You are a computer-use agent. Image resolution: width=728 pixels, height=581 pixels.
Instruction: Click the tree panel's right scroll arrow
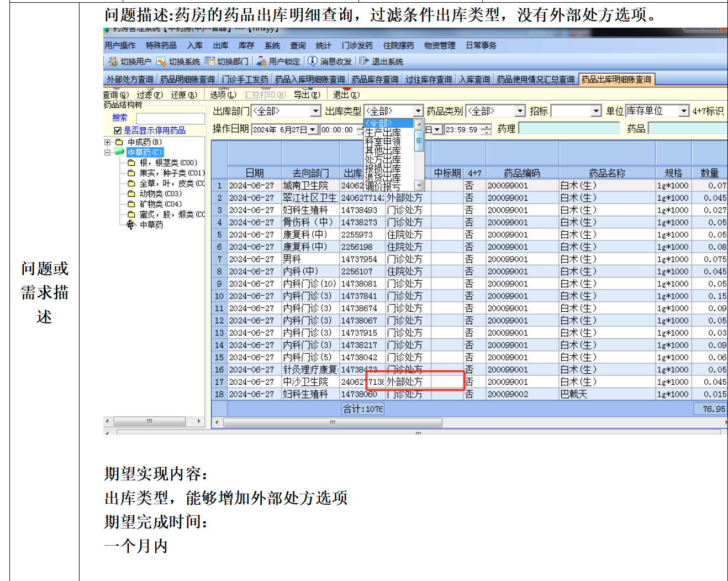[199, 421]
